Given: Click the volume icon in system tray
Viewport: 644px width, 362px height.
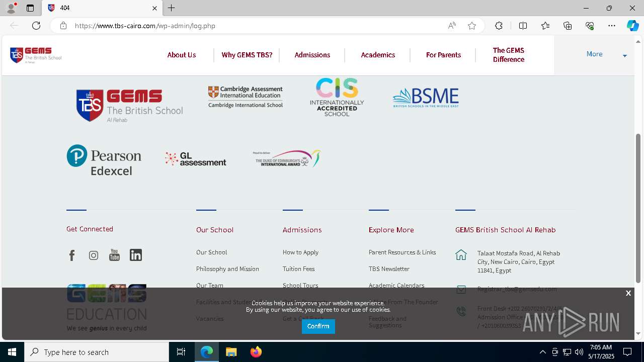Looking at the screenshot, I should click(x=579, y=352).
